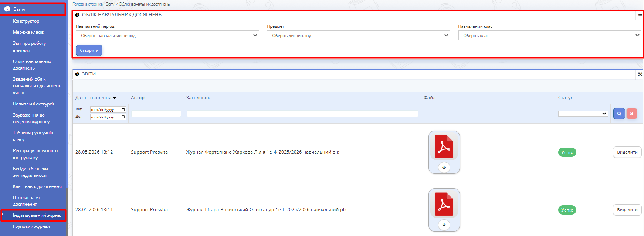Image resolution: width=644 pixels, height=236 pixels.
Task: Click the До date input field
Action: pyautogui.click(x=108, y=117)
